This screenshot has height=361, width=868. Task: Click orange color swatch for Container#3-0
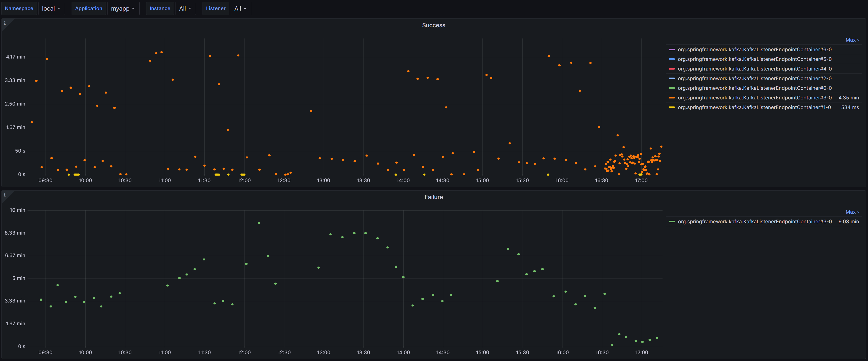672,98
